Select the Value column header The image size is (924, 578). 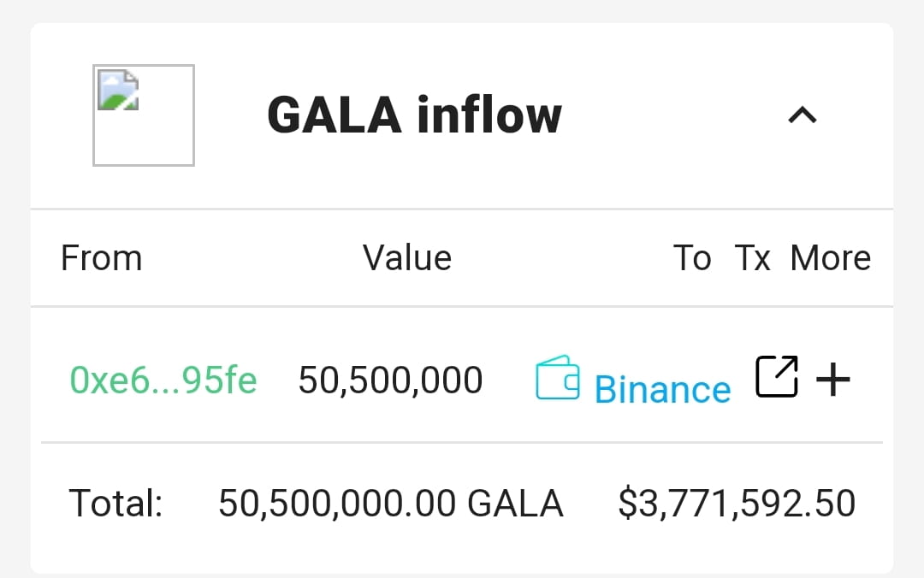coord(406,257)
